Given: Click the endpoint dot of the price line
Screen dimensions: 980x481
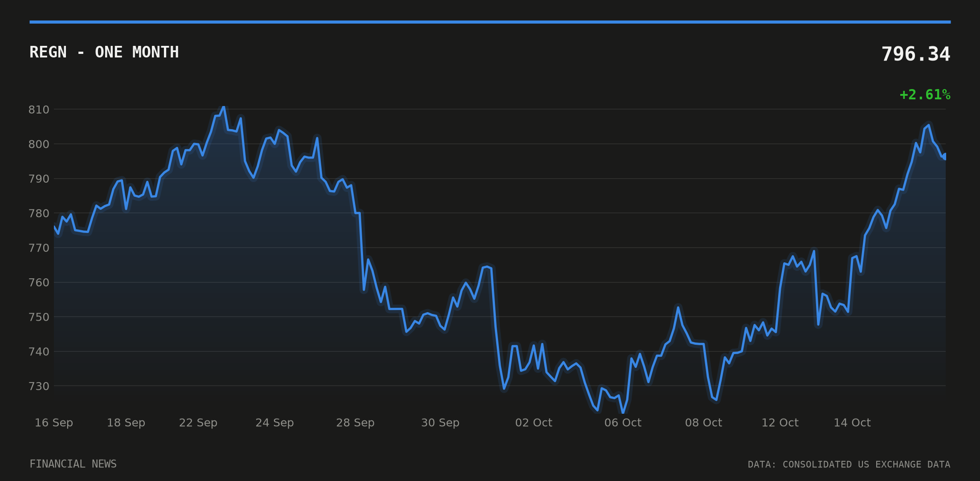Looking at the screenshot, I should pos(945,156).
